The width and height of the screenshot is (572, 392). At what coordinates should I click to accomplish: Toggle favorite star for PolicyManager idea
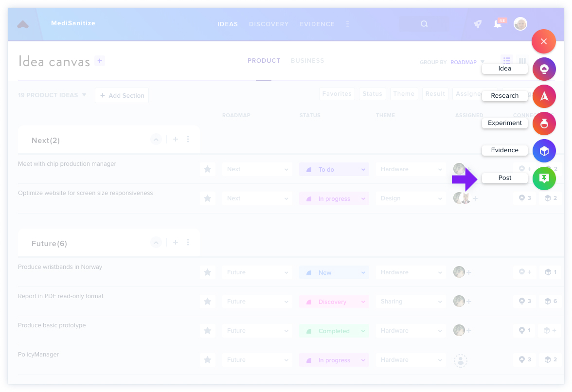[207, 360]
